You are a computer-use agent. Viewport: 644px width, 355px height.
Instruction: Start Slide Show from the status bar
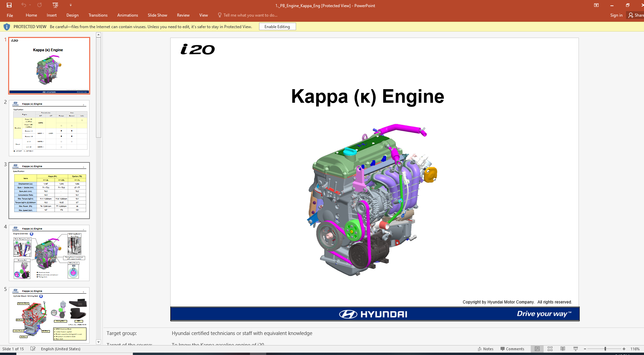[x=575, y=349]
